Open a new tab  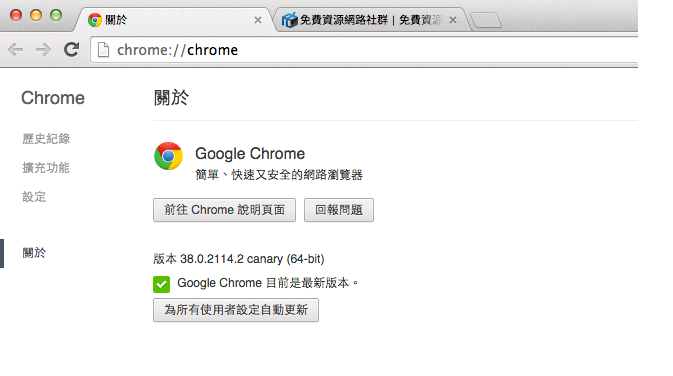click(486, 20)
